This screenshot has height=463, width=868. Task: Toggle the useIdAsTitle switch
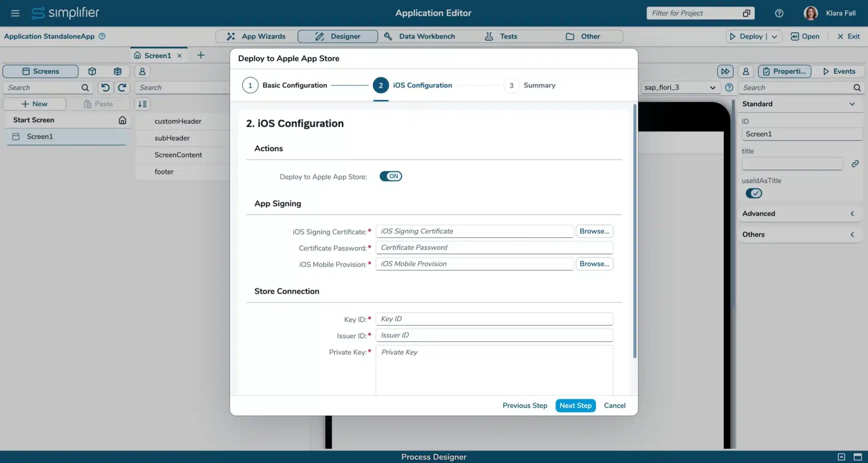(x=753, y=193)
